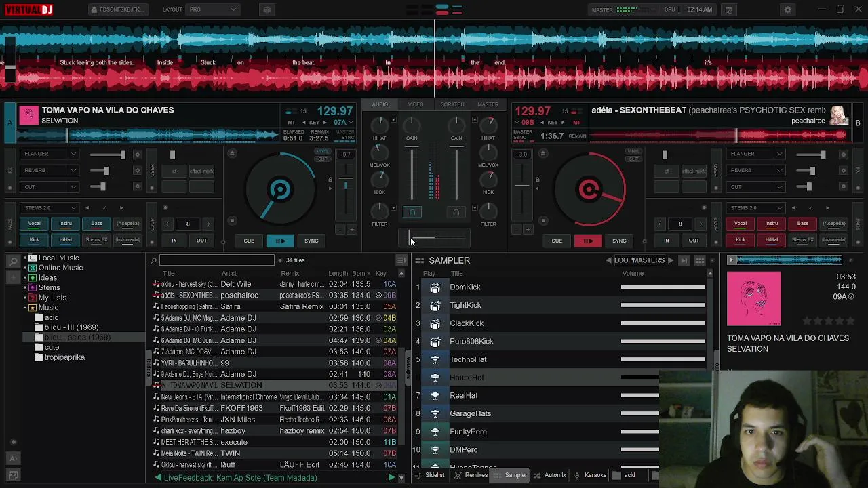Open deck A Reverb effect settings gear
The width and height of the screenshot is (868, 488).
coord(137,171)
